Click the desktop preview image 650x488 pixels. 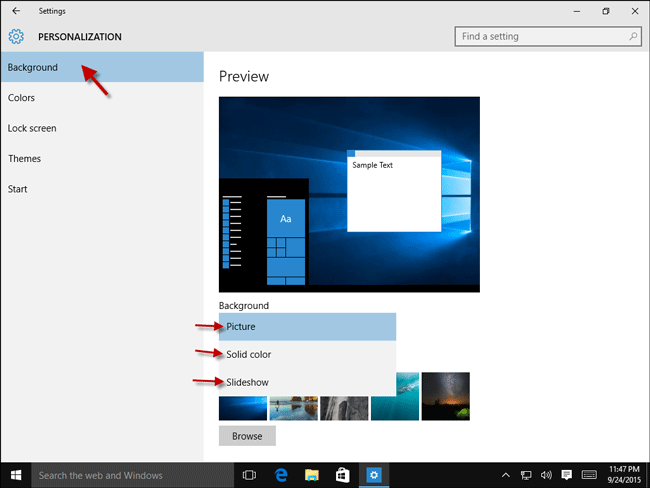[x=349, y=194]
